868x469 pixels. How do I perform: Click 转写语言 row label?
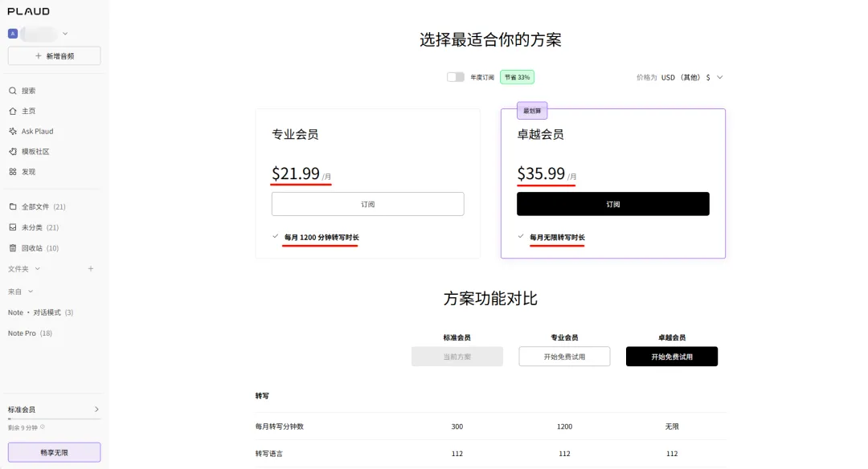269,454
